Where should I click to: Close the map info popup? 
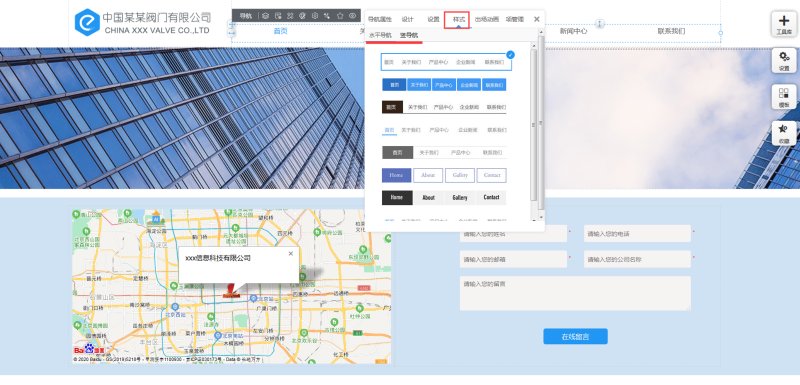click(x=291, y=253)
